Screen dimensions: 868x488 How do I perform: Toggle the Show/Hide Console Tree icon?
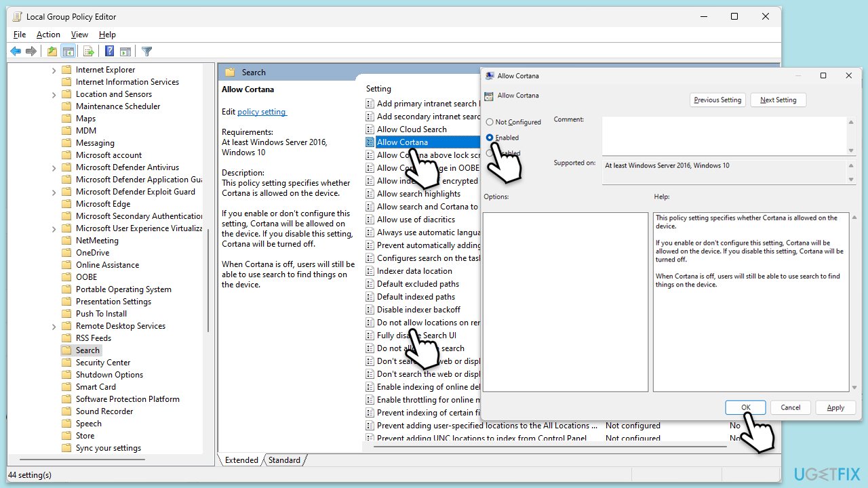(x=68, y=52)
